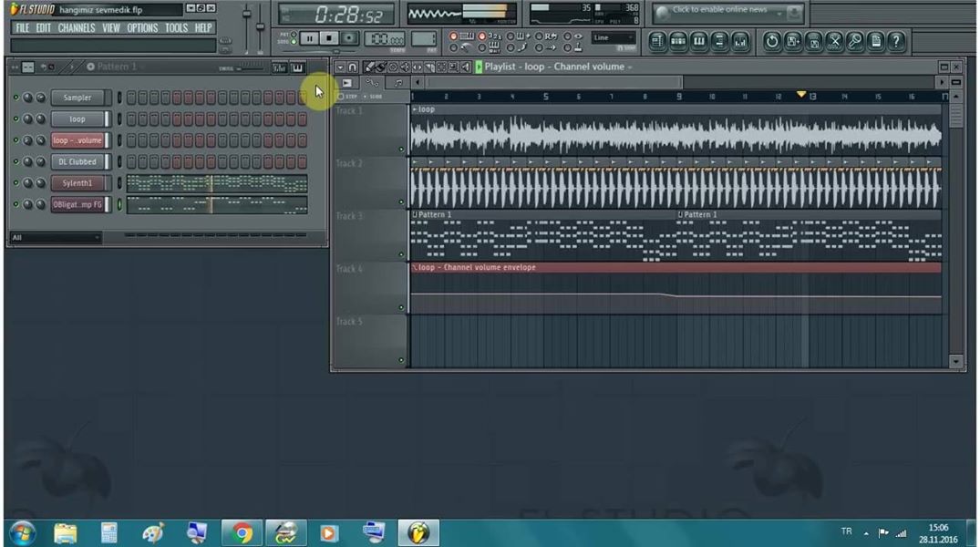The width and height of the screenshot is (980, 547).
Task: Open the online news panel dropdown arrow
Action: pos(779,13)
